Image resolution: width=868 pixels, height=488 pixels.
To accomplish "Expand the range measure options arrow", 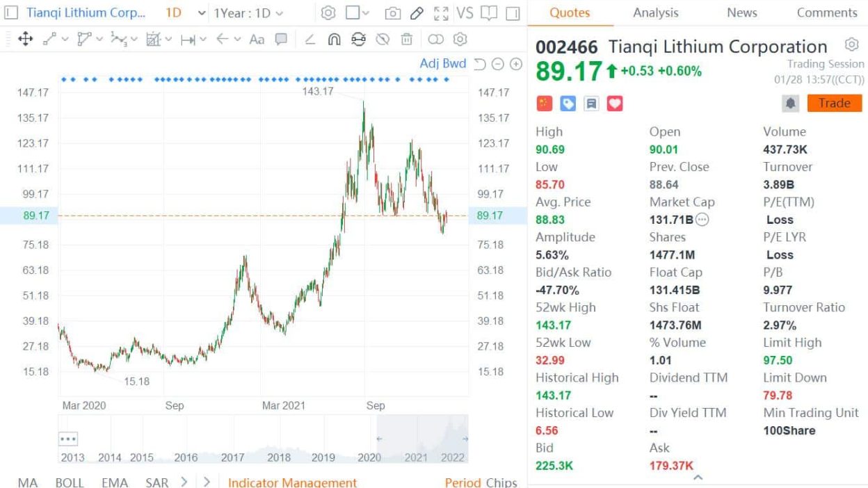I will pyautogui.click(x=203, y=40).
